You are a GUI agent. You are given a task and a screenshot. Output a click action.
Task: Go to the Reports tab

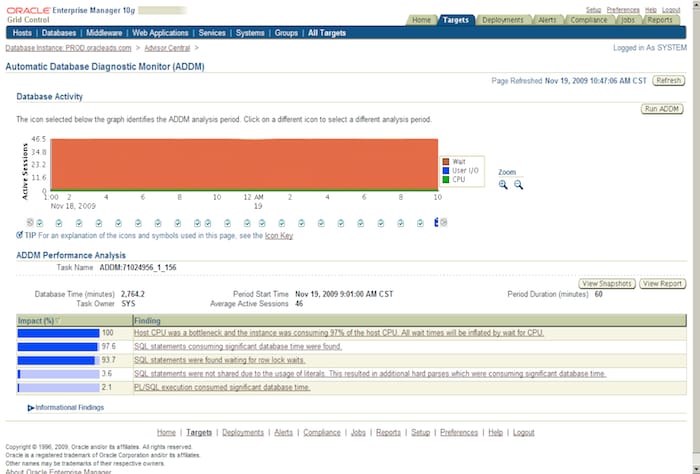point(659,20)
